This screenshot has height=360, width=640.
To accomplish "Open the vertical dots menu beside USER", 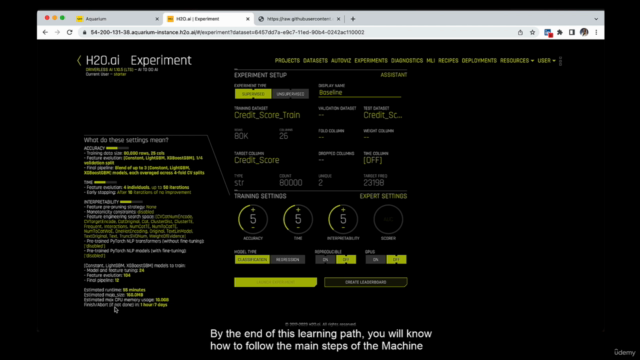I will click(x=560, y=61).
